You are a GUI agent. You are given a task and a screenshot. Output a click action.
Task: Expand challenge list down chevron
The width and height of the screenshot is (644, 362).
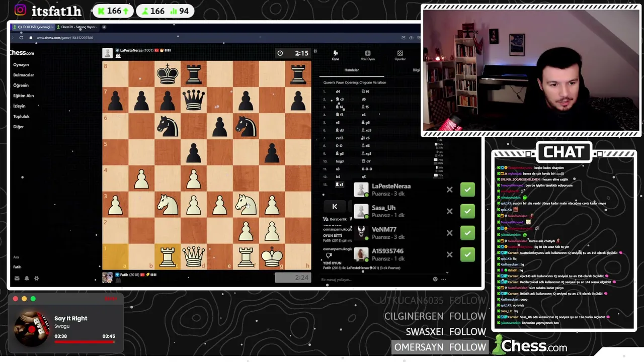point(447,273)
